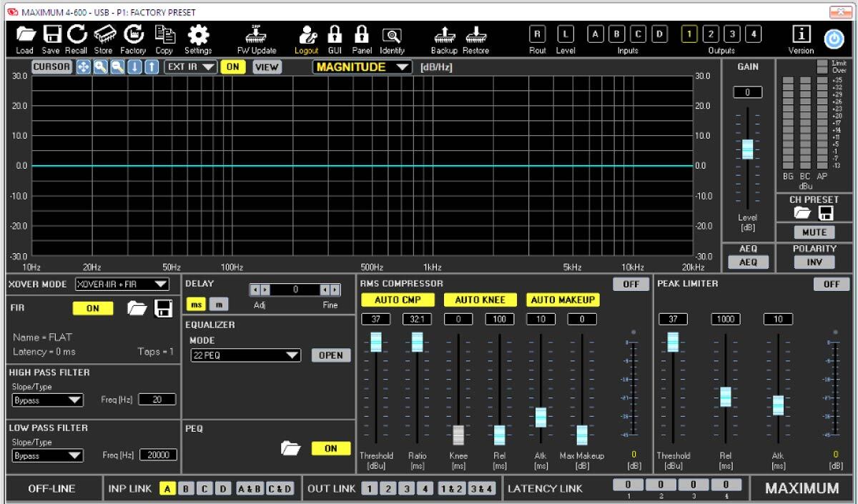858x504 pixels.
Task: Select output channel 2
Action: coord(710,34)
